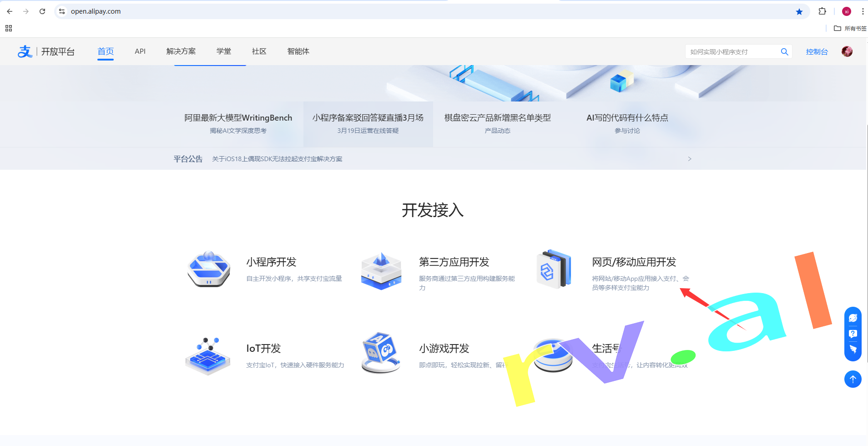Image resolution: width=868 pixels, height=446 pixels.
Task: Click the 小程序开发 icon
Action: [x=209, y=269]
